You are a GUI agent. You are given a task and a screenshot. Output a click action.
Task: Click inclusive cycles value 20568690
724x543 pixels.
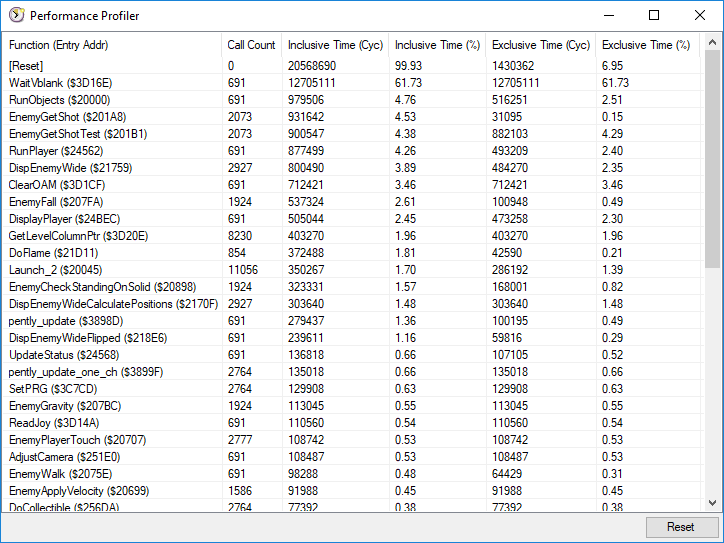[x=312, y=66]
